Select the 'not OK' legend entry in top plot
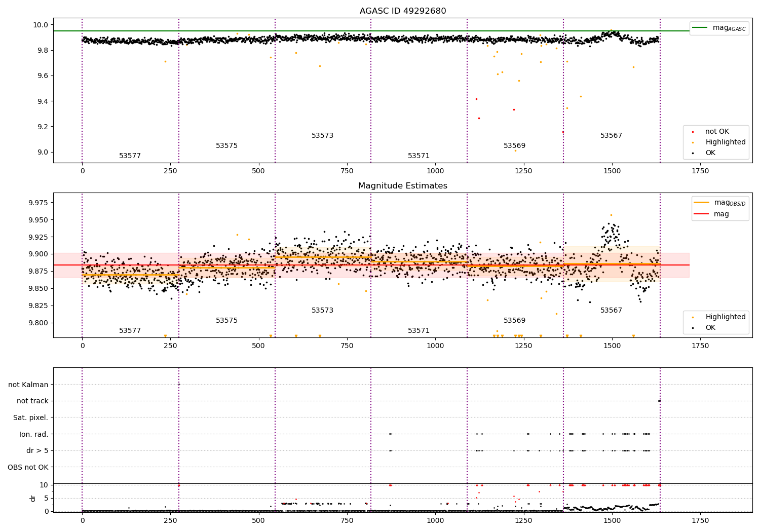This screenshot has width=760, height=532. pos(717,132)
